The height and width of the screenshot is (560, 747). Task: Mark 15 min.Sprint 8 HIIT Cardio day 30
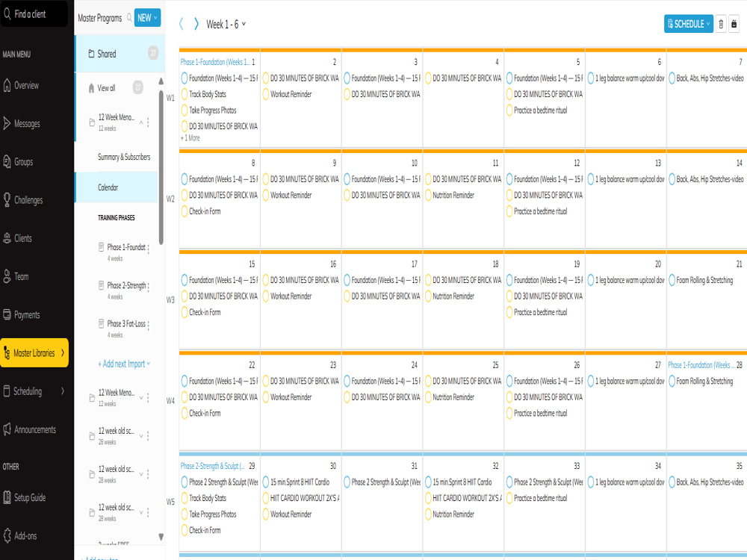266,482
